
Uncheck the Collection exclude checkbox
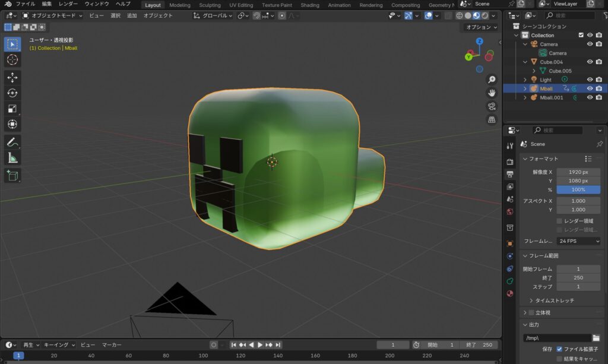pos(581,35)
